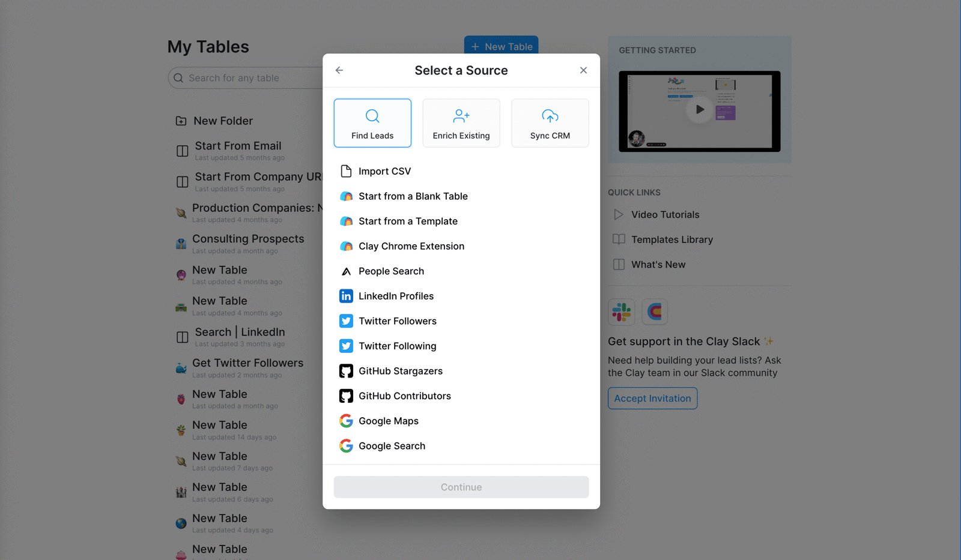Click the GitHub Contributors octocat icon
The image size is (961, 560).
point(346,396)
